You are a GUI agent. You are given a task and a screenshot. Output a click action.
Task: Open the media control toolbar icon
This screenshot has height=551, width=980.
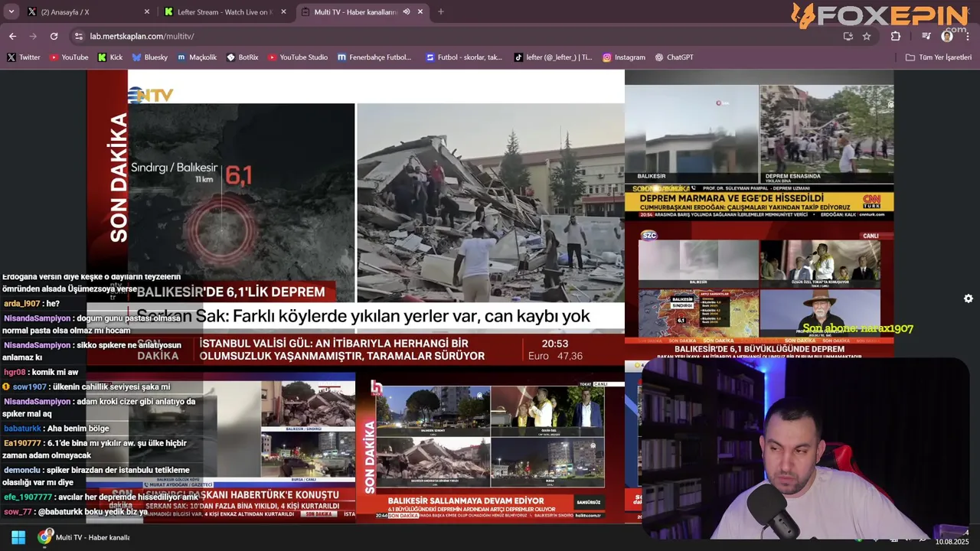(x=926, y=36)
